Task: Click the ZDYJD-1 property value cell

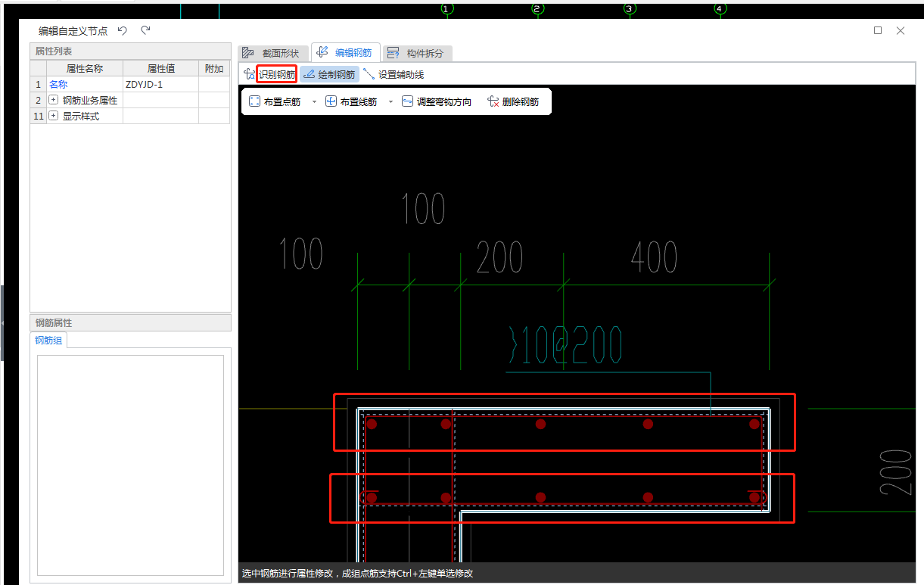Action: click(160, 85)
